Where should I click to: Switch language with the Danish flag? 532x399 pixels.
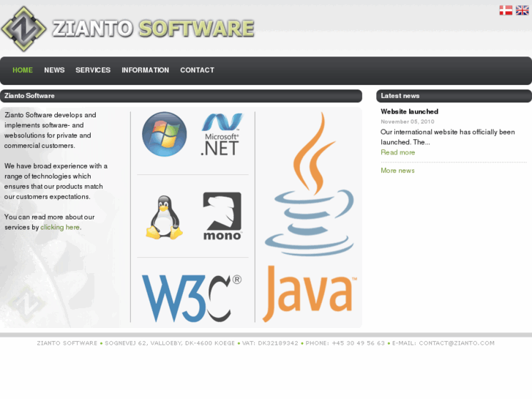(506, 10)
